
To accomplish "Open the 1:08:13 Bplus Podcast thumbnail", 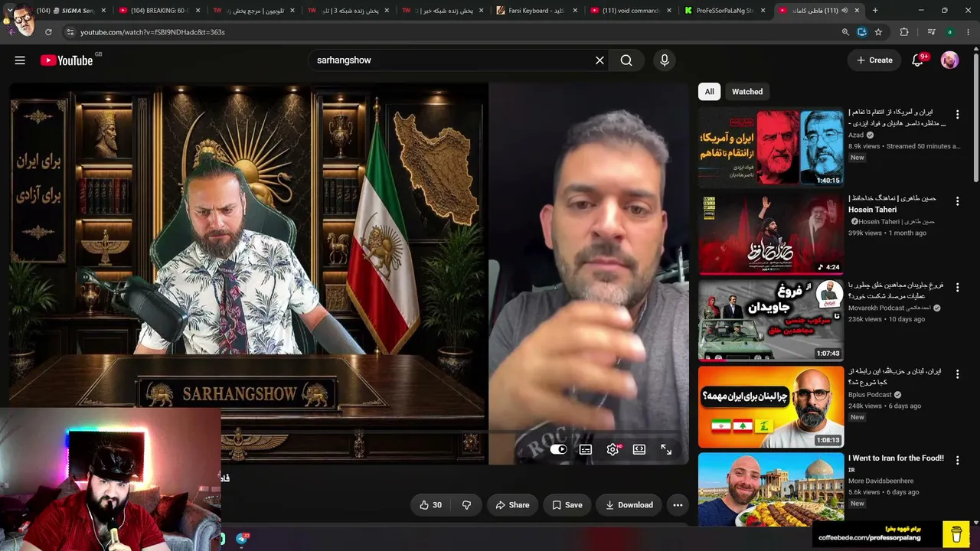I will pos(771,407).
